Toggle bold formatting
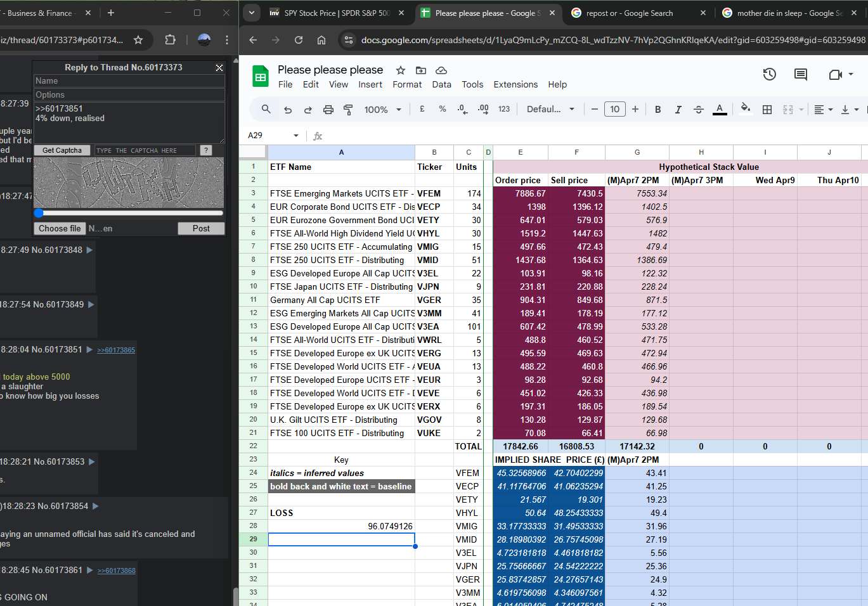Viewport: 868px width, 606px height. pyautogui.click(x=658, y=110)
